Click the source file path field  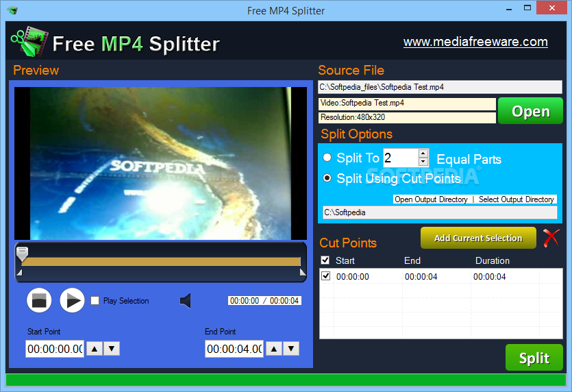pos(440,87)
